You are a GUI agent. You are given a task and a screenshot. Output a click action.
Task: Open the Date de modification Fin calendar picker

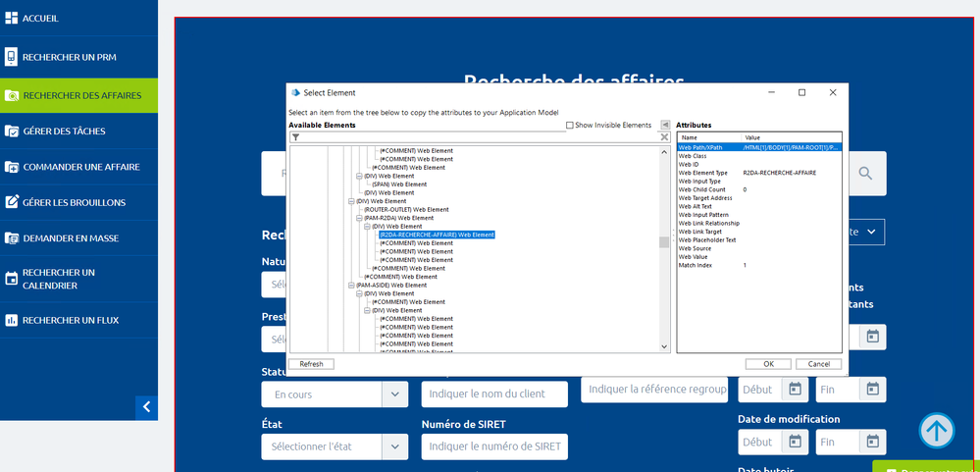pos(872,442)
